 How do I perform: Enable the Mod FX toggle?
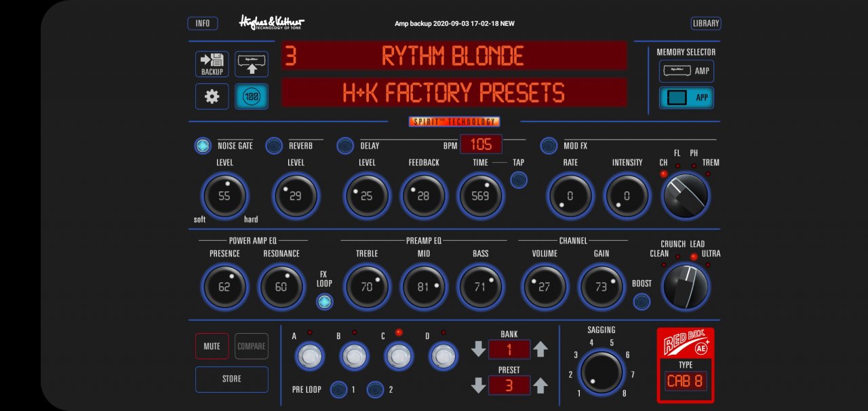tap(549, 145)
